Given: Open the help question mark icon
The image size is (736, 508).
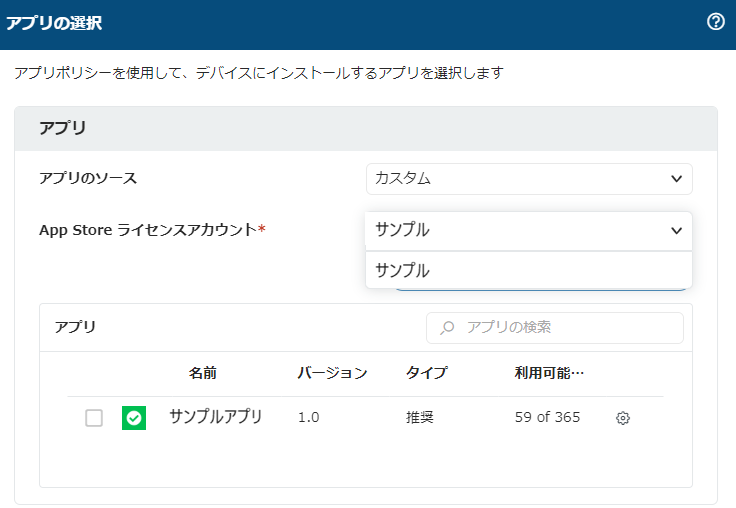Looking at the screenshot, I should click(715, 22).
